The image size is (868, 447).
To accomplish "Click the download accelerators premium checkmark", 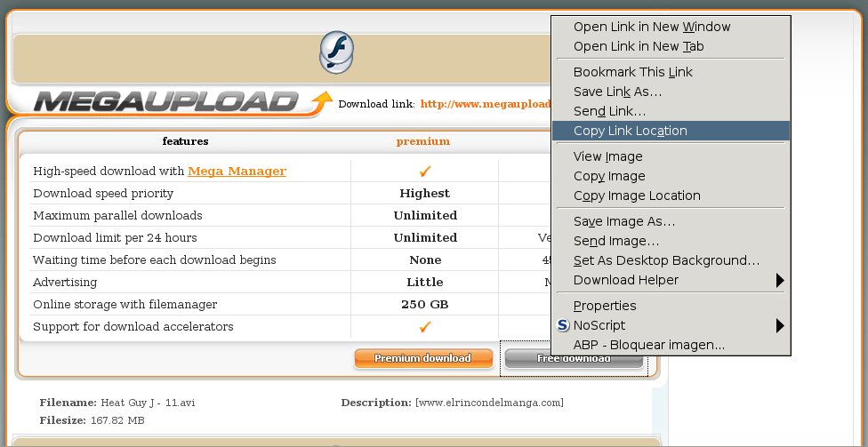I will pyautogui.click(x=424, y=327).
